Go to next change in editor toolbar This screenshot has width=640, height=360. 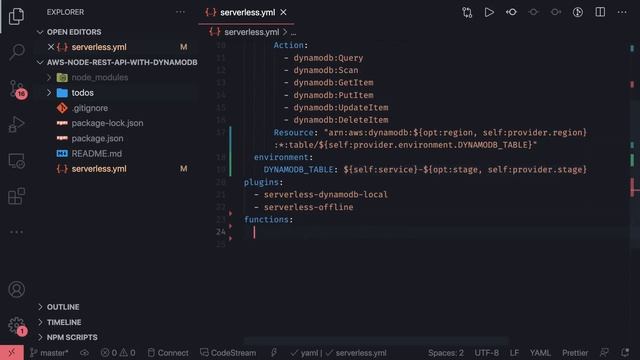(556, 12)
